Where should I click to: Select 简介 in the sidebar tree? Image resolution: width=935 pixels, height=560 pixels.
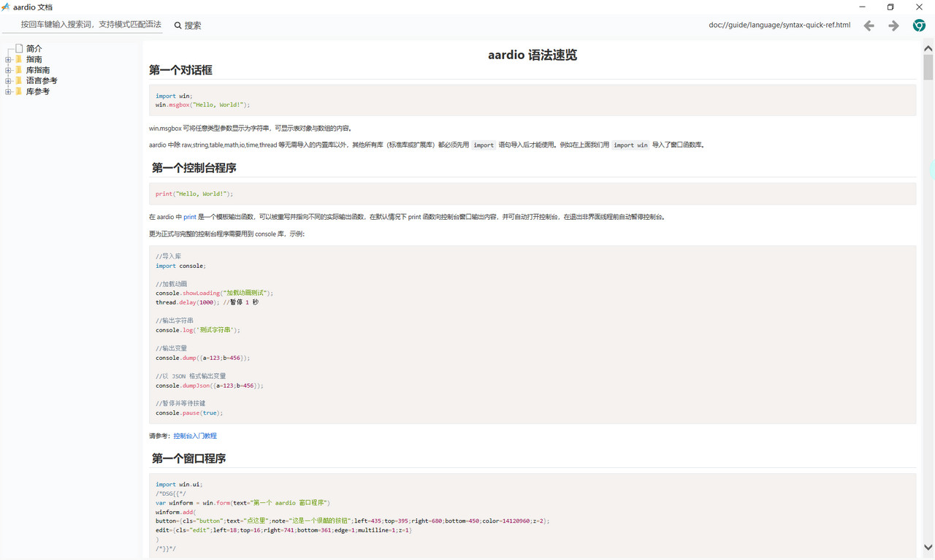click(x=34, y=49)
